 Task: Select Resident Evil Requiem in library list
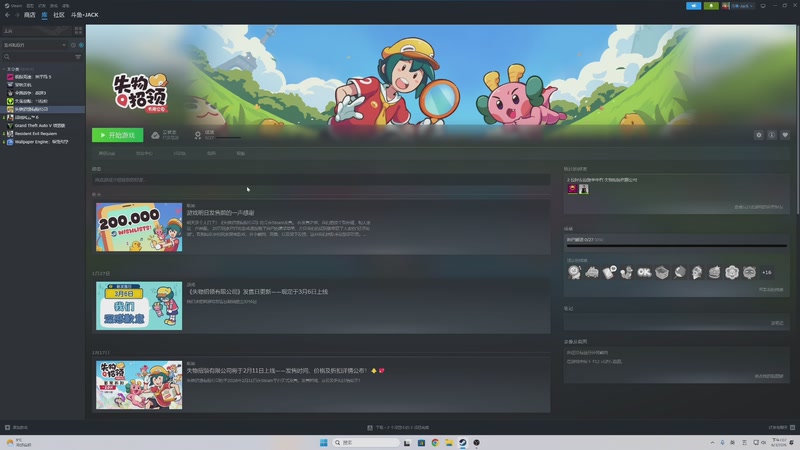click(x=35, y=134)
